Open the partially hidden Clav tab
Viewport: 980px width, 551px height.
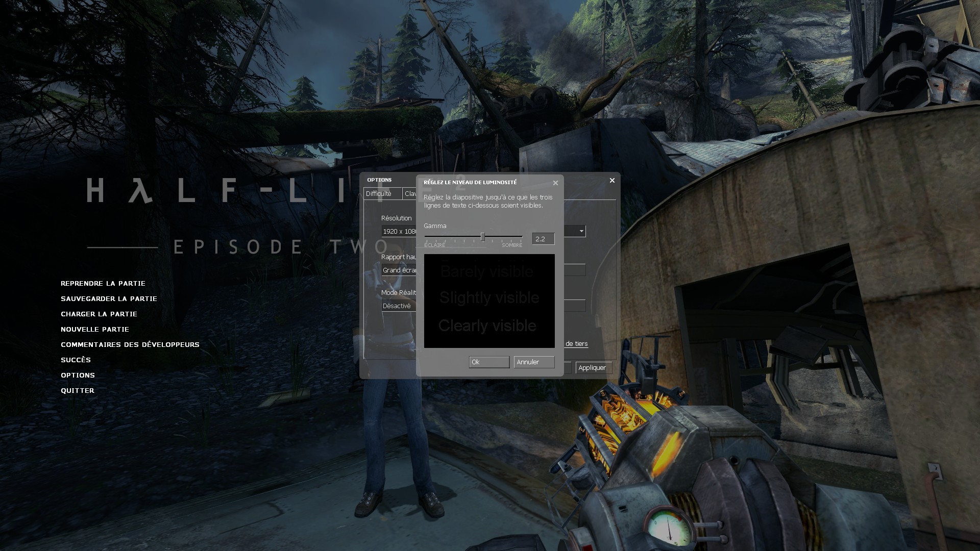tap(409, 194)
